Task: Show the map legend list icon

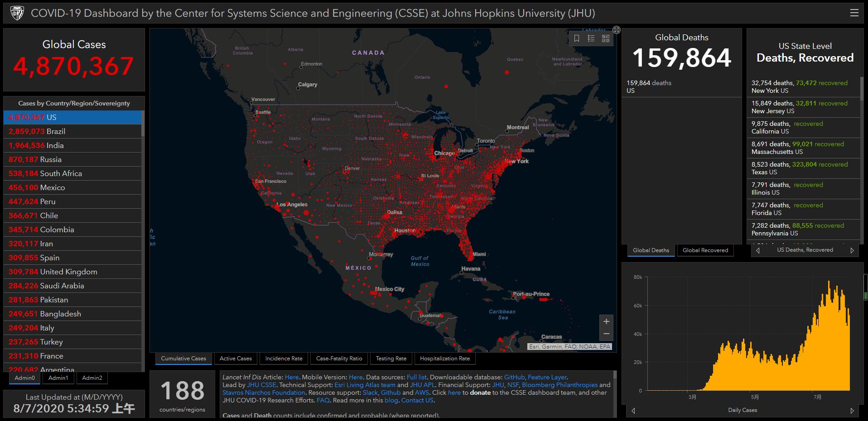Action: click(x=591, y=38)
